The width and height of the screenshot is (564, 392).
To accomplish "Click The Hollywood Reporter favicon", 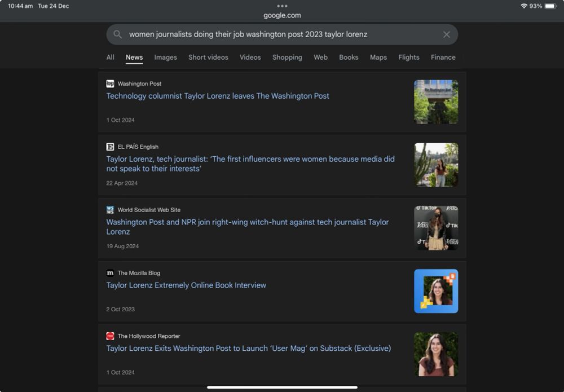I will tap(110, 336).
